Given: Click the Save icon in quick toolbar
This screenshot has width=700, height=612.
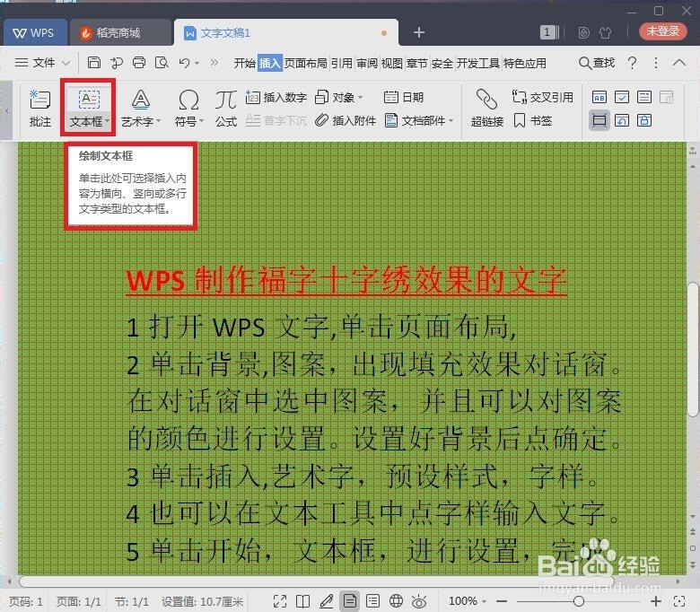Looking at the screenshot, I should [93, 63].
